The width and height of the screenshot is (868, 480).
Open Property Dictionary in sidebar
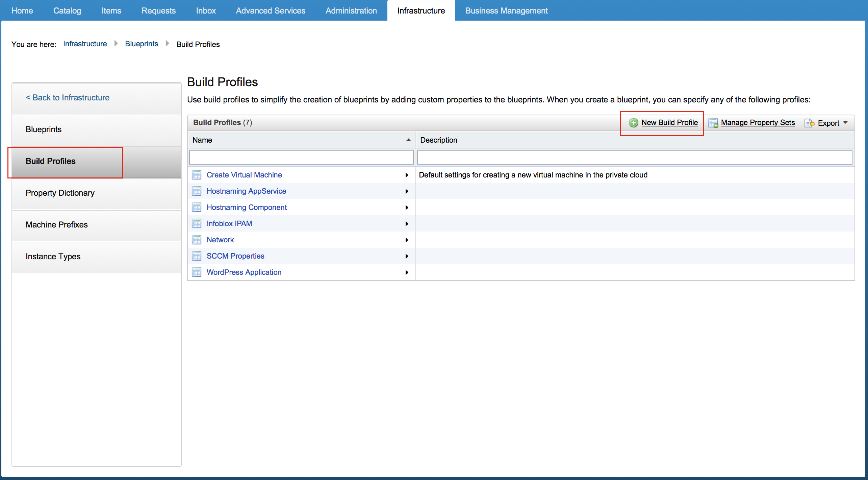pyautogui.click(x=60, y=193)
